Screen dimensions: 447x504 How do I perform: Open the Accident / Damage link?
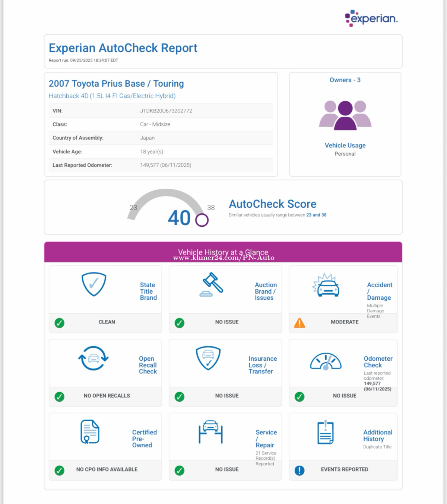pos(379,291)
